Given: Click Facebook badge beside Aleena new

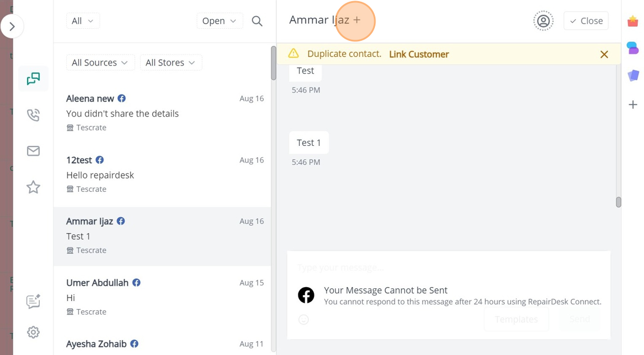Looking at the screenshot, I should tap(121, 98).
